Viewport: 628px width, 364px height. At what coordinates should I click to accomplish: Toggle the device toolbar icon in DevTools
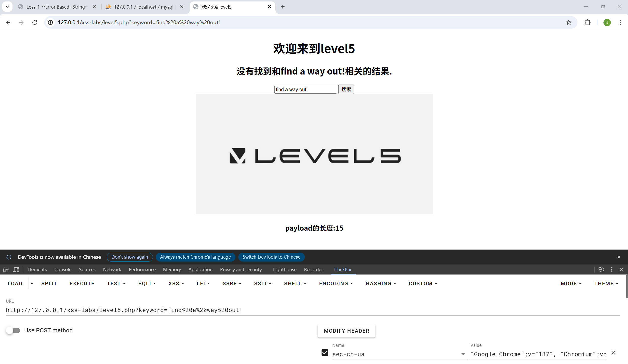pos(16,269)
